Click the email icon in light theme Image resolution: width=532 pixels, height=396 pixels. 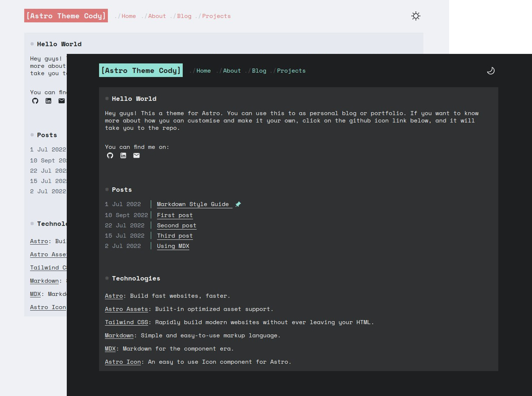tap(62, 101)
